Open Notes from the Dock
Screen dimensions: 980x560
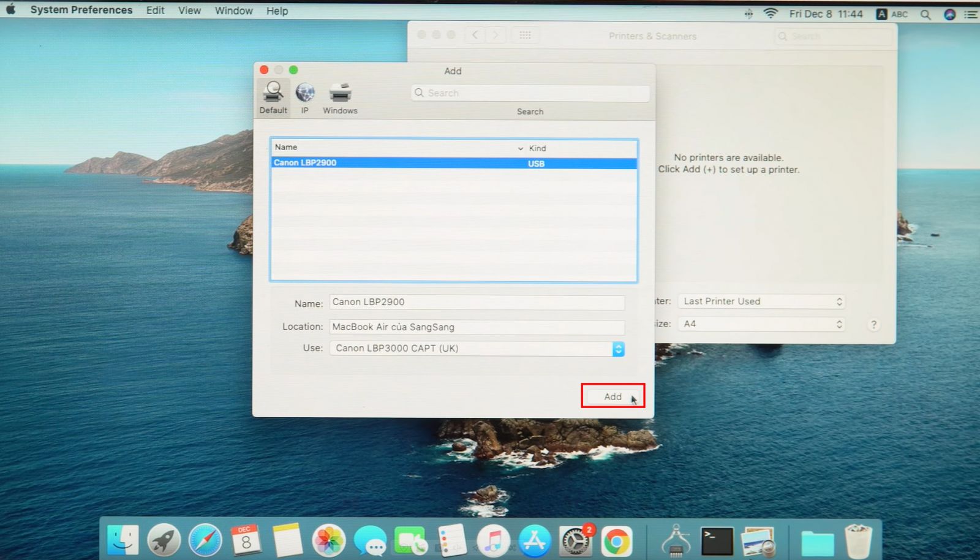pos(288,540)
